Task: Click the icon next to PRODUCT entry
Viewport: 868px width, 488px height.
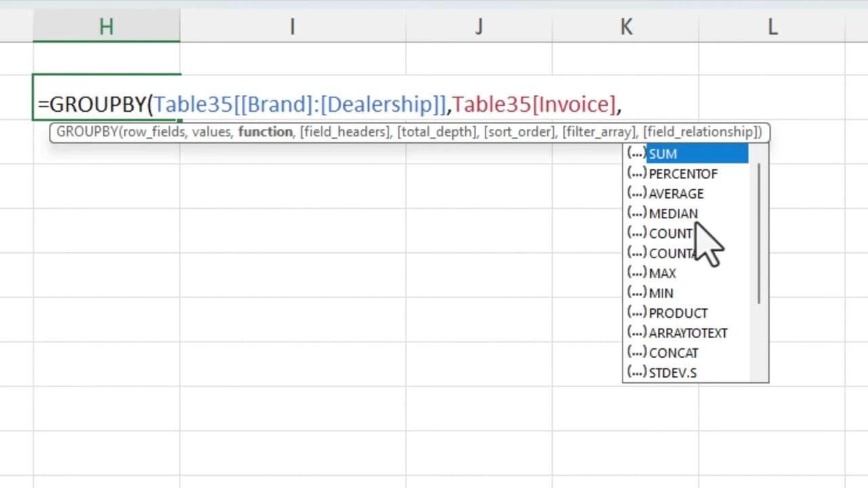Action: 636,312
